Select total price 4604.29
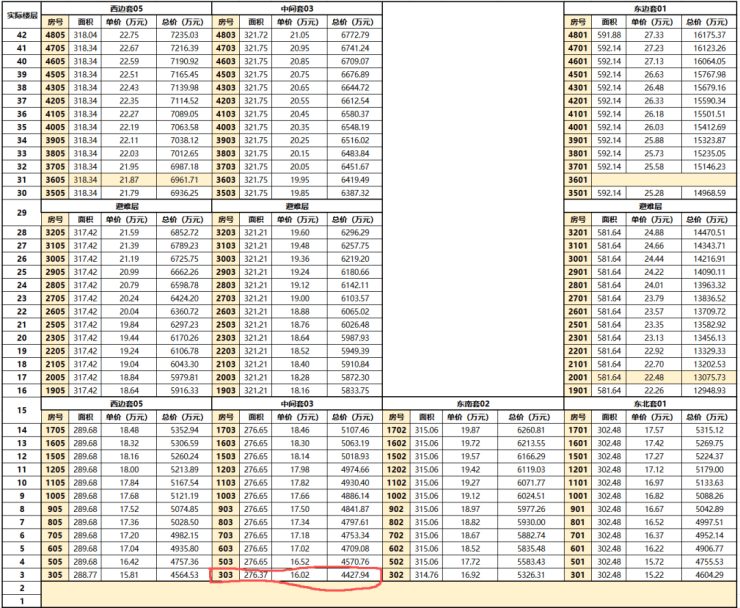This screenshot has height=608, width=740. pos(709,575)
